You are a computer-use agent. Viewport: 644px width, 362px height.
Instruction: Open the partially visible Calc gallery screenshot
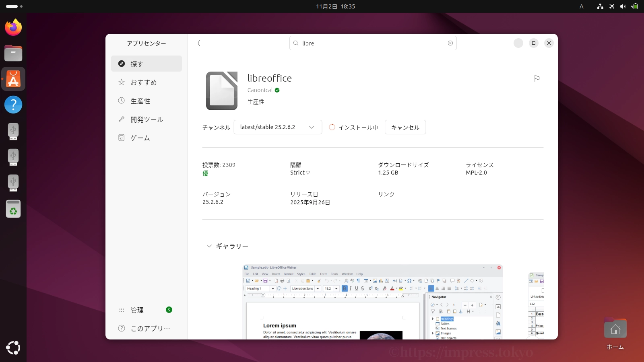tap(536, 306)
